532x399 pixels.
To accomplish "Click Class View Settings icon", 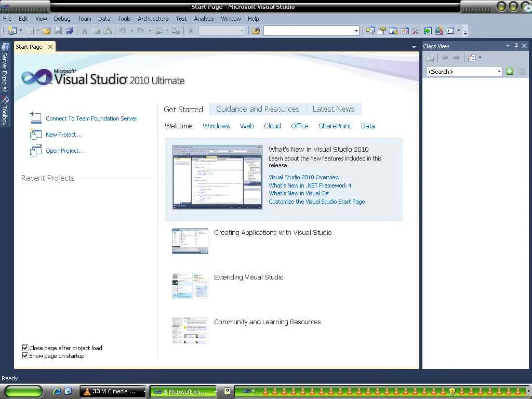I will tap(472, 58).
